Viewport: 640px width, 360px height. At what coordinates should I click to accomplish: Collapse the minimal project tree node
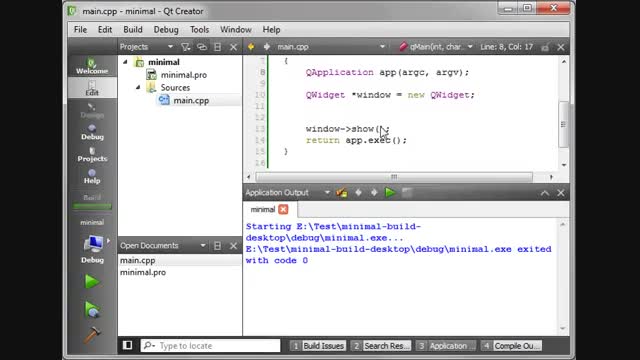tap(125, 62)
